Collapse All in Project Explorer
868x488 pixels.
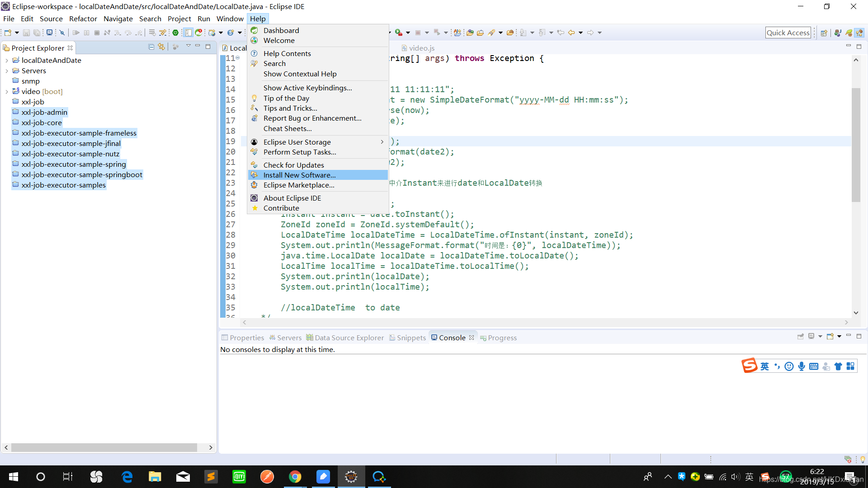(x=151, y=47)
